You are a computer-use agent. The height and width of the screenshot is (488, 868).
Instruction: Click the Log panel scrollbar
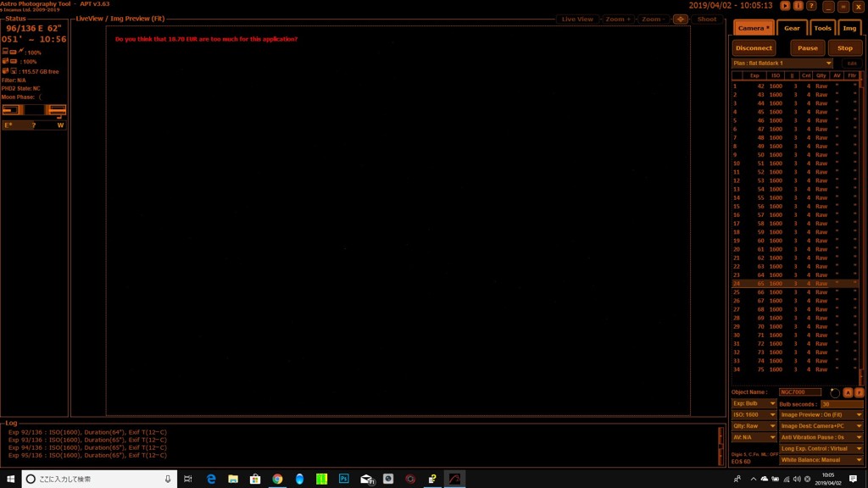click(x=721, y=446)
